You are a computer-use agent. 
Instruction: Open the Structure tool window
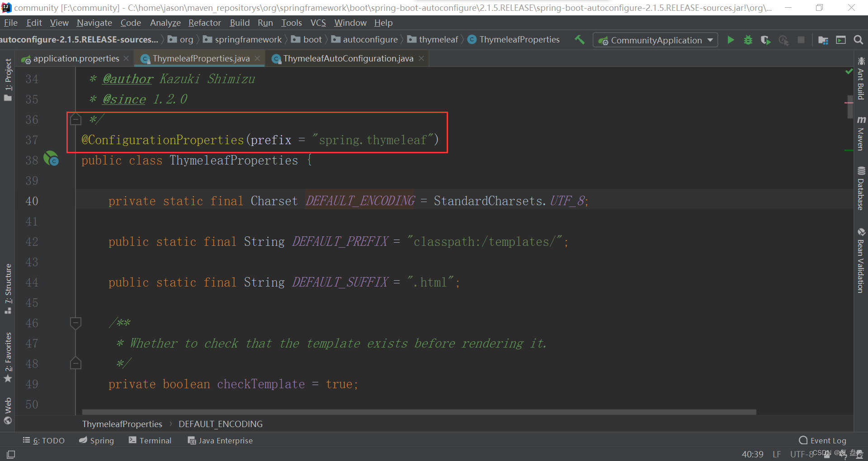click(x=8, y=288)
